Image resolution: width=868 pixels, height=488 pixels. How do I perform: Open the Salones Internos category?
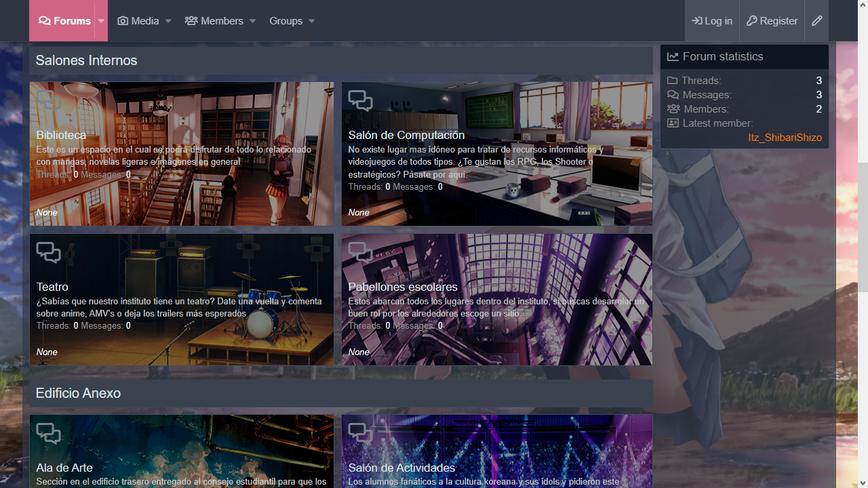click(86, 60)
